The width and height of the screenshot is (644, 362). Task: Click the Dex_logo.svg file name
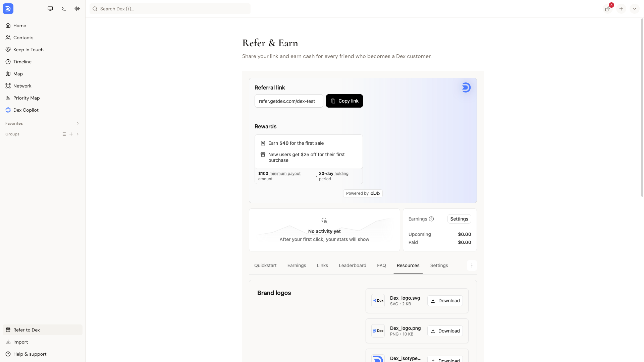click(x=405, y=298)
